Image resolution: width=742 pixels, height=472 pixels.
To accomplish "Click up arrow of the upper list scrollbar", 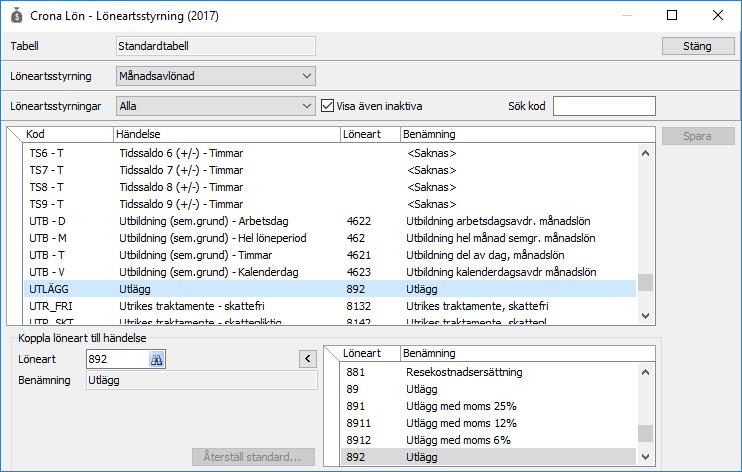I will [x=645, y=153].
